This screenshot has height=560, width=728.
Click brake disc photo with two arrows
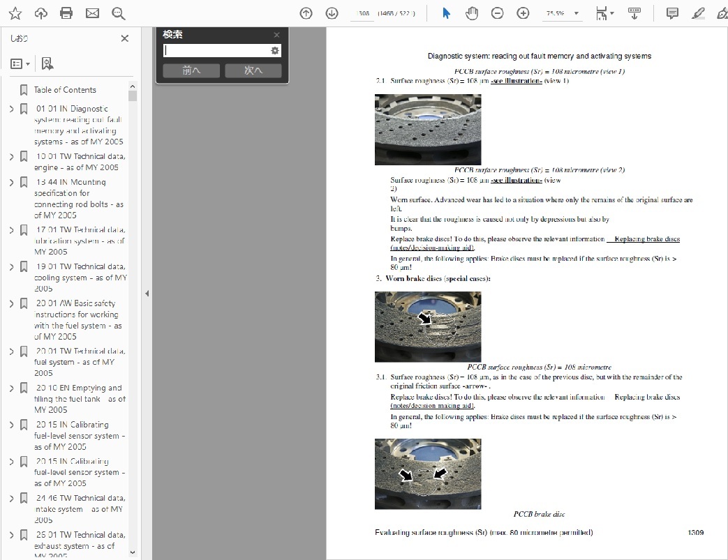click(428, 474)
